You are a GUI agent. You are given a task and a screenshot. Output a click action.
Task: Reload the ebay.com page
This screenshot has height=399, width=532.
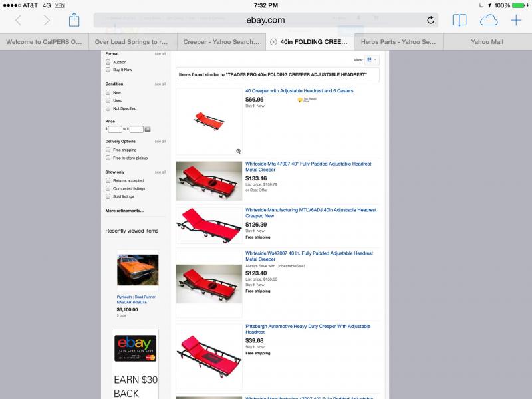coord(430,20)
